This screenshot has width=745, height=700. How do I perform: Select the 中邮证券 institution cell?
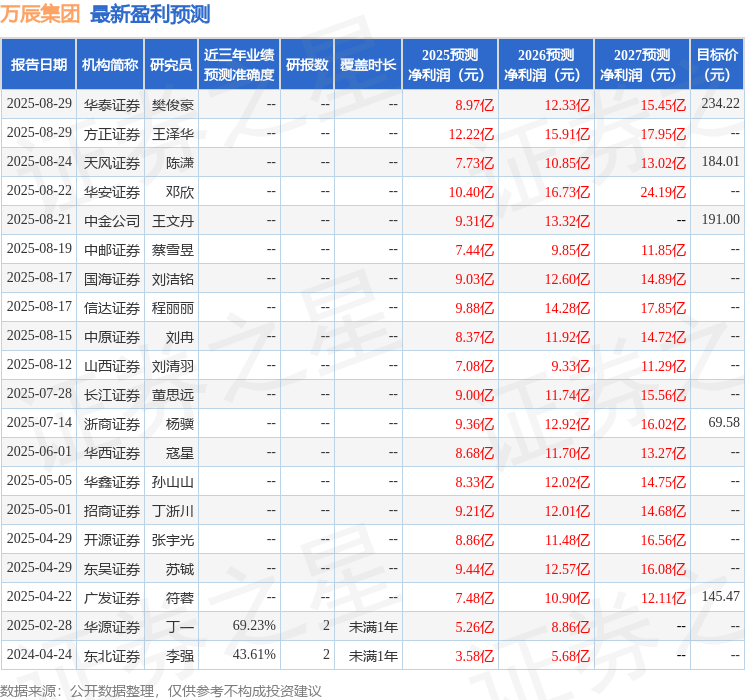click(x=112, y=250)
